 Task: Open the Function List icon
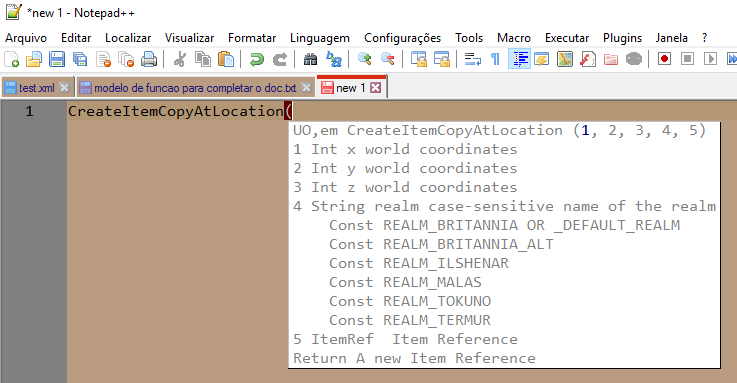point(588,59)
